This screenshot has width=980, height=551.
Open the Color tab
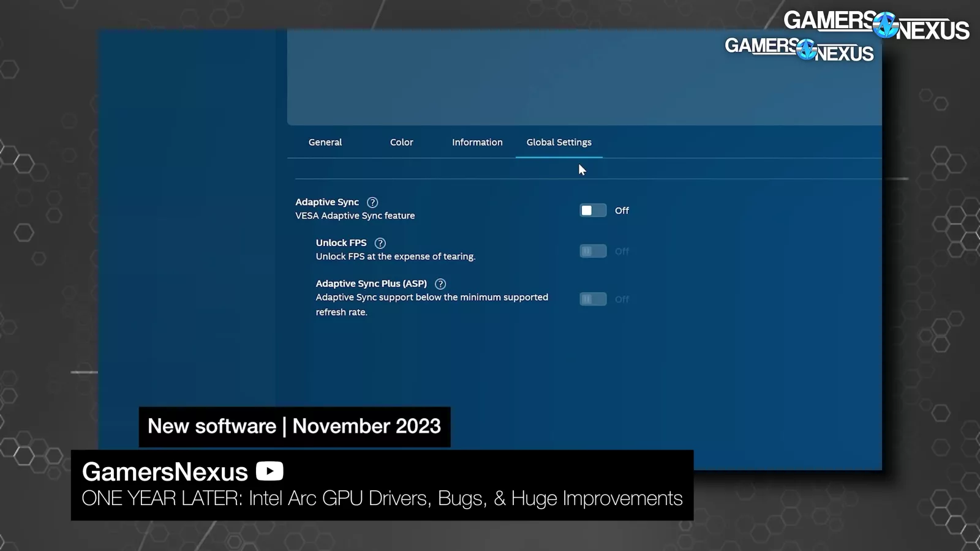(x=401, y=143)
